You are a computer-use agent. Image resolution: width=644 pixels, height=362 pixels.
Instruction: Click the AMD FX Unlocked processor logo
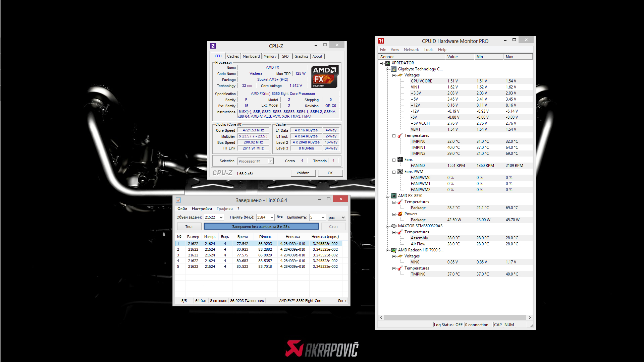(x=325, y=76)
